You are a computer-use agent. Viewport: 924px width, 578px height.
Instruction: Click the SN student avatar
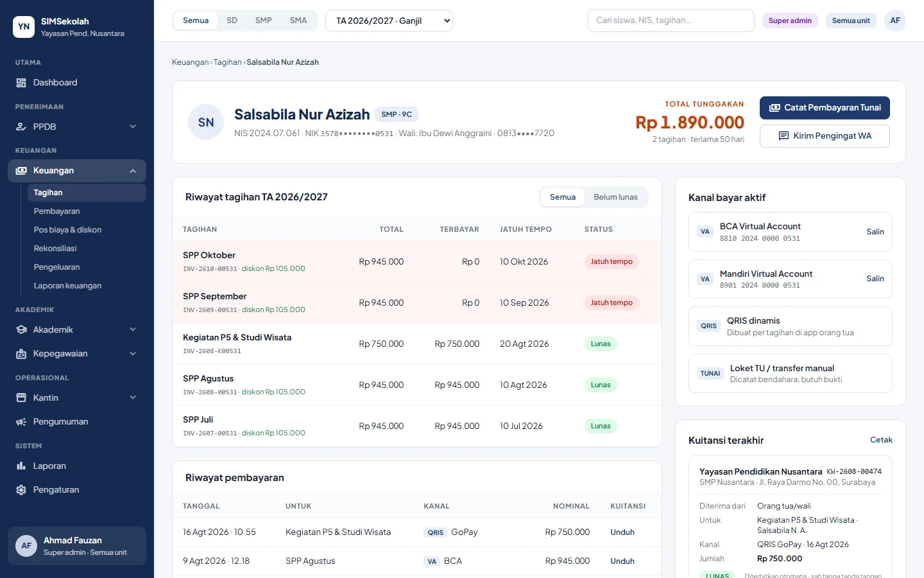click(206, 122)
